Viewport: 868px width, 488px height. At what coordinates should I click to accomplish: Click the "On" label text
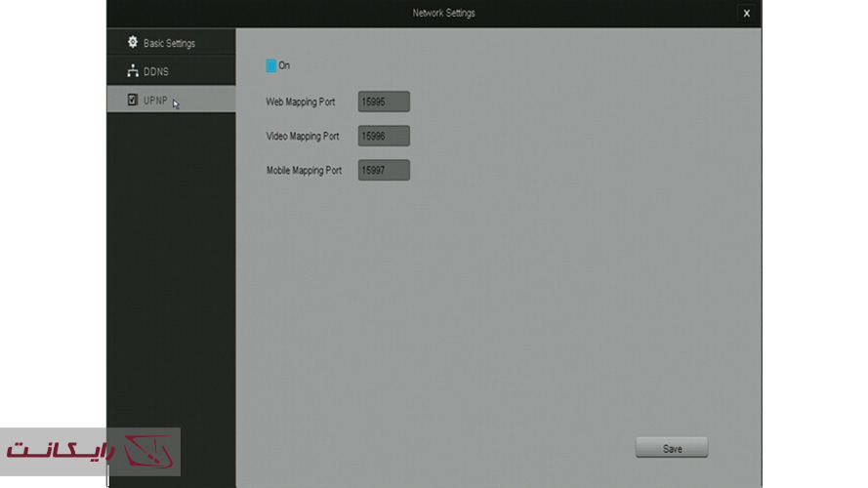[x=284, y=66]
